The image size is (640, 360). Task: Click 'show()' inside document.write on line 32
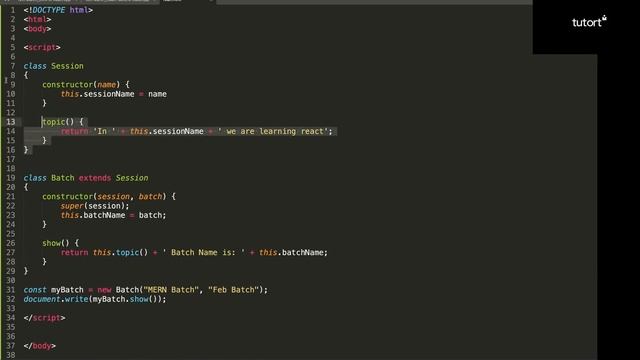(143, 299)
